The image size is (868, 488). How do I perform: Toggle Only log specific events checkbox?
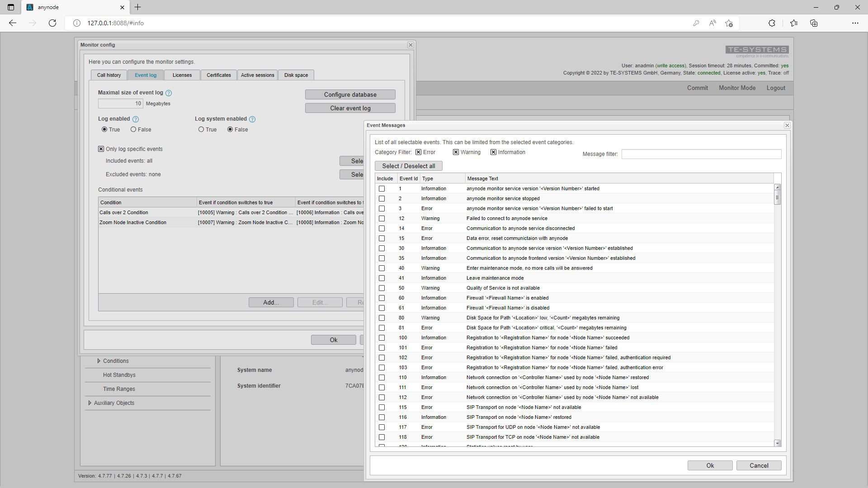pyautogui.click(x=101, y=149)
